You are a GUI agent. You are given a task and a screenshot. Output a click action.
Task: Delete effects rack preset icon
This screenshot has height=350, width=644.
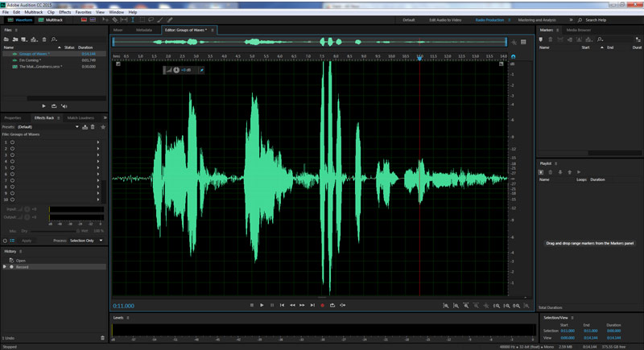click(x=93, y=127)
